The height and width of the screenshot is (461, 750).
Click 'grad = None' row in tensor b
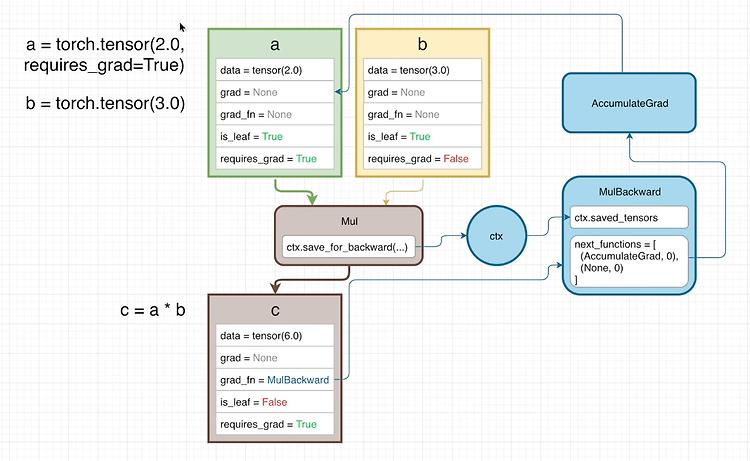point(422,92)
